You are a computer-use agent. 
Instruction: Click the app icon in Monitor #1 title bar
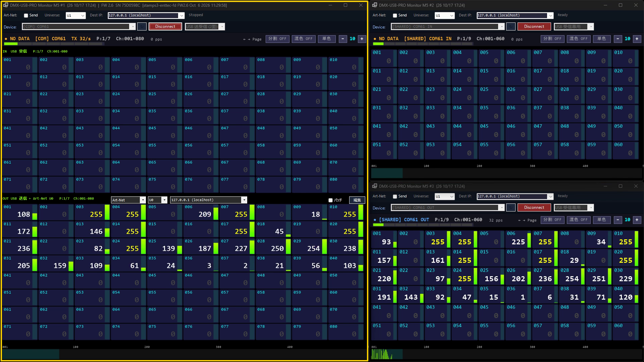click(x=5, y=5)
